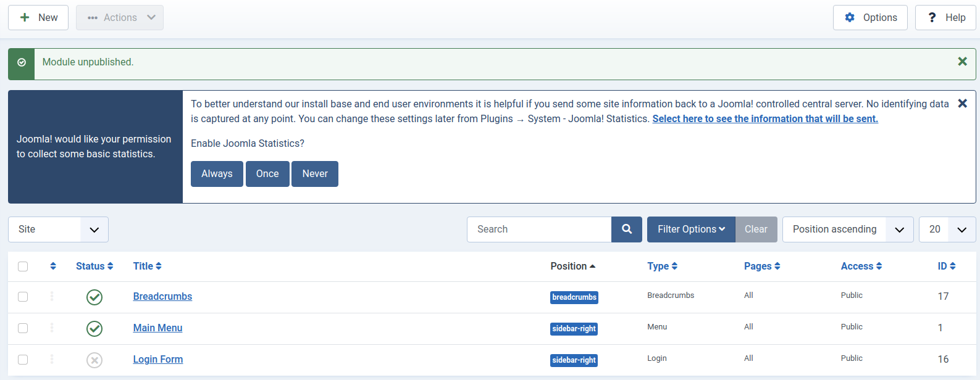The image size is (980, 380).
Task: Unpublish the Breadcrumbs module via status icon
Action: pyautogui.click(x=94, y=297)
